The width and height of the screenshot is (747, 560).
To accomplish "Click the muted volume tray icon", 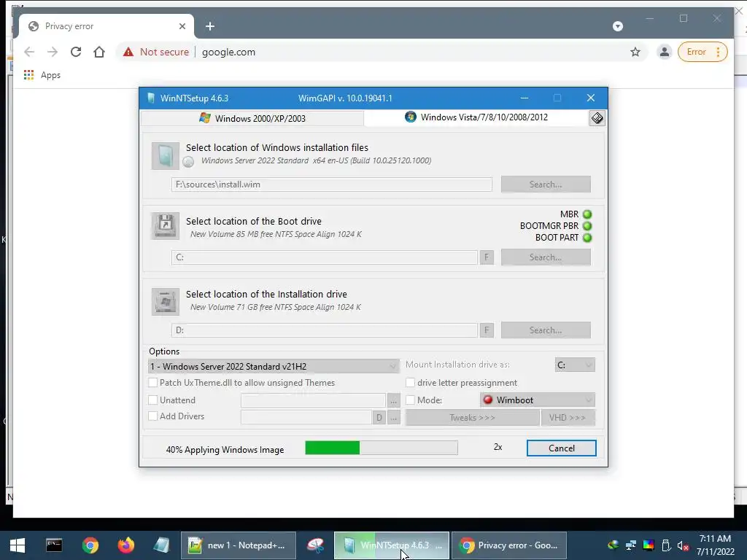I will click(683, 545).
